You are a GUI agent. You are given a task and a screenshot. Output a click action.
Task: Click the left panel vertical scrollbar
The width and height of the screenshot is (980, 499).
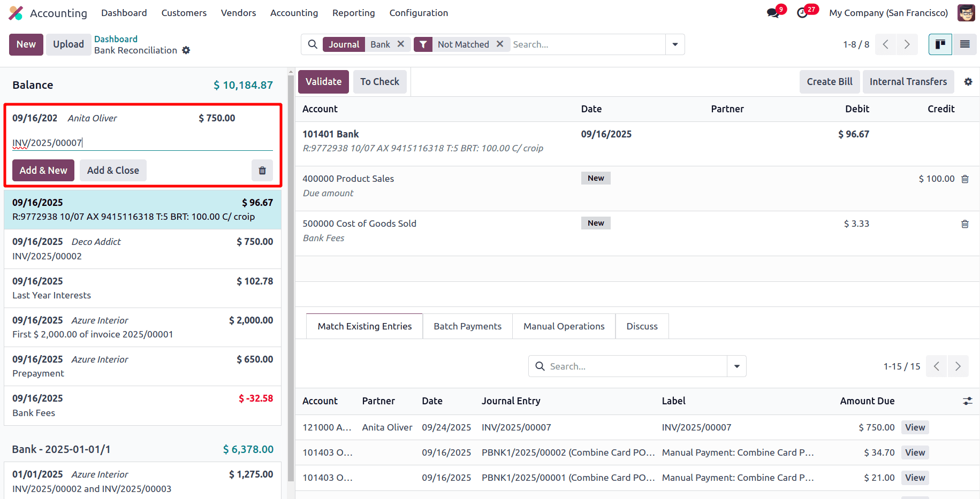(291, 267)
